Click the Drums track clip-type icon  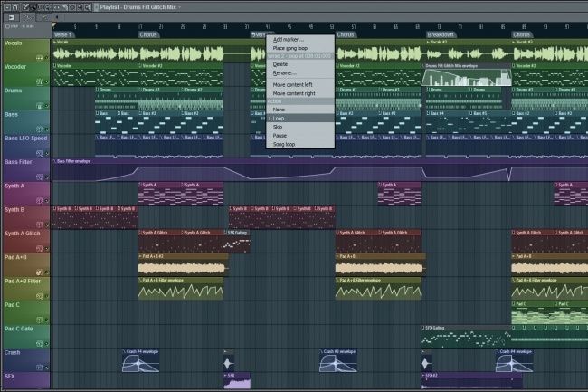click(x=40, y=105)
